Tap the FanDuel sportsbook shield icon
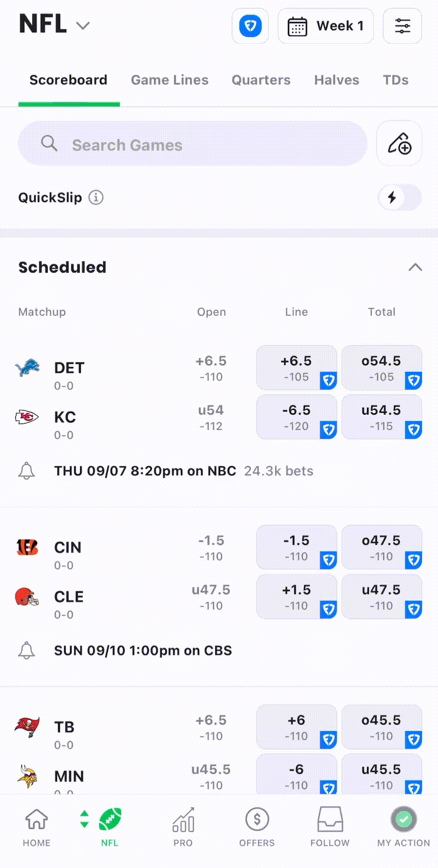438x868 pixels. [x=250, y=26]
